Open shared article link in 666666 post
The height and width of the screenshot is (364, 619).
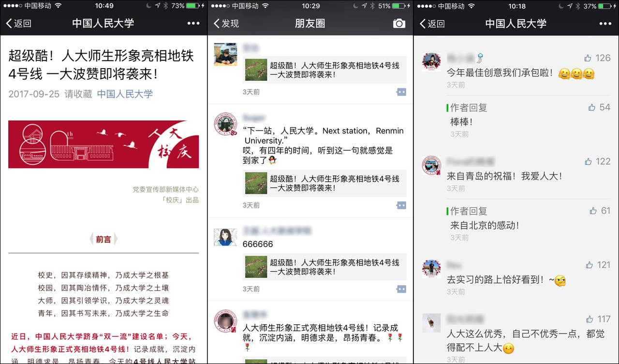pos(324,267)
